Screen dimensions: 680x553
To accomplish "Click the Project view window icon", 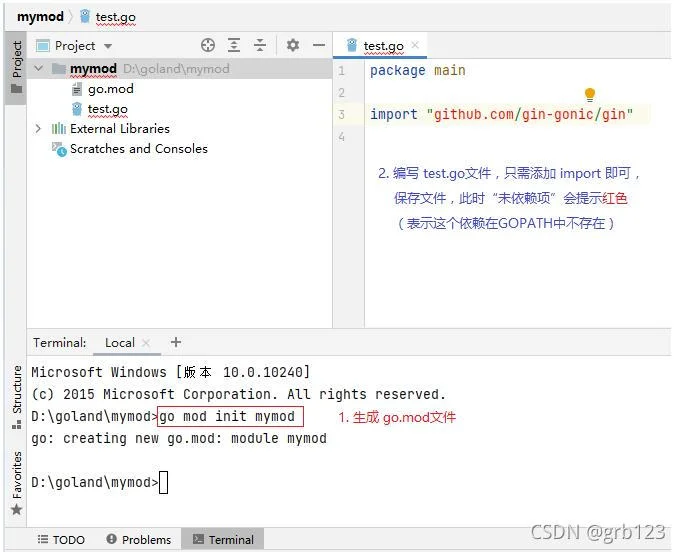I will point(42,46).
